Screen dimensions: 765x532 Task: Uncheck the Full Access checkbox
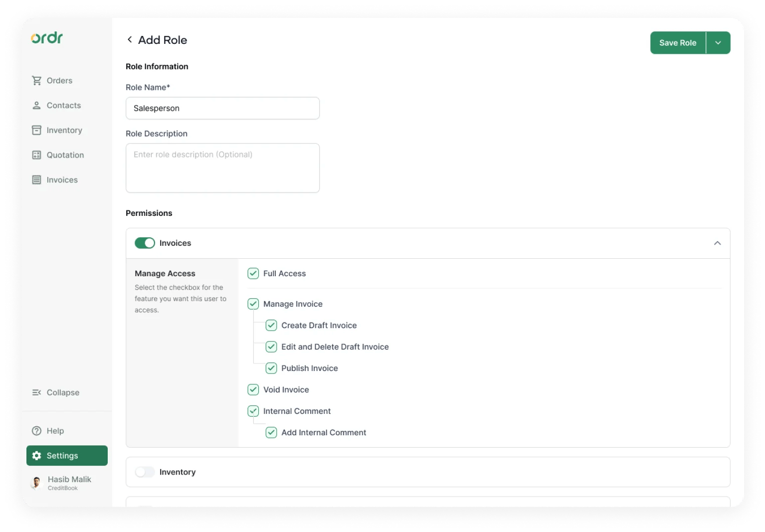click(x=253, y=274)
